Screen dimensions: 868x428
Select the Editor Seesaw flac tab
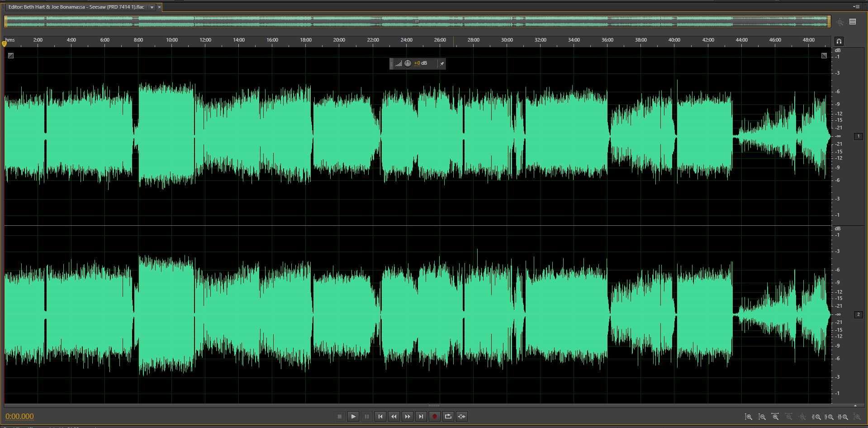pos(76,7)
